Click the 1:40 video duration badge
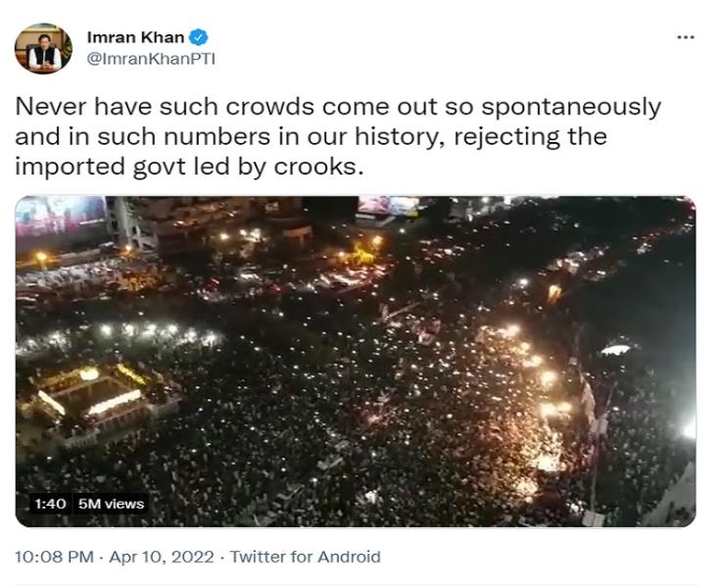The height and width of the screenshot is (588, 723). coord(50,504)
